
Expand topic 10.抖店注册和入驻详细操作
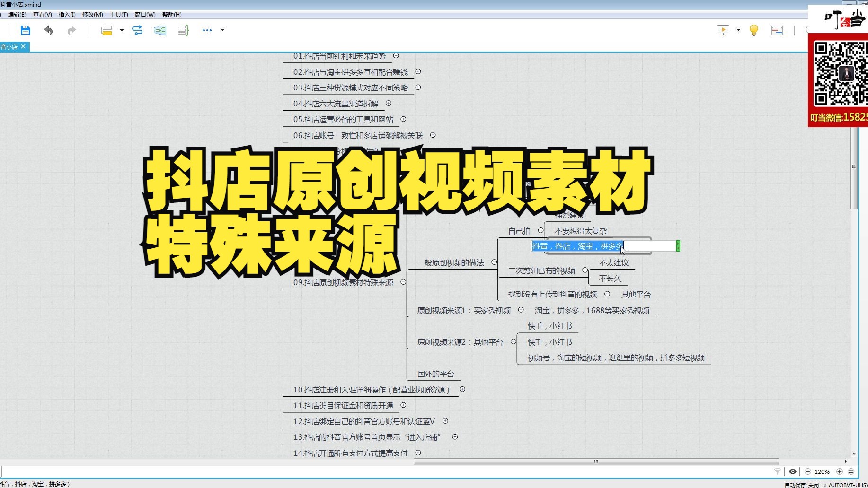(462, 389)
